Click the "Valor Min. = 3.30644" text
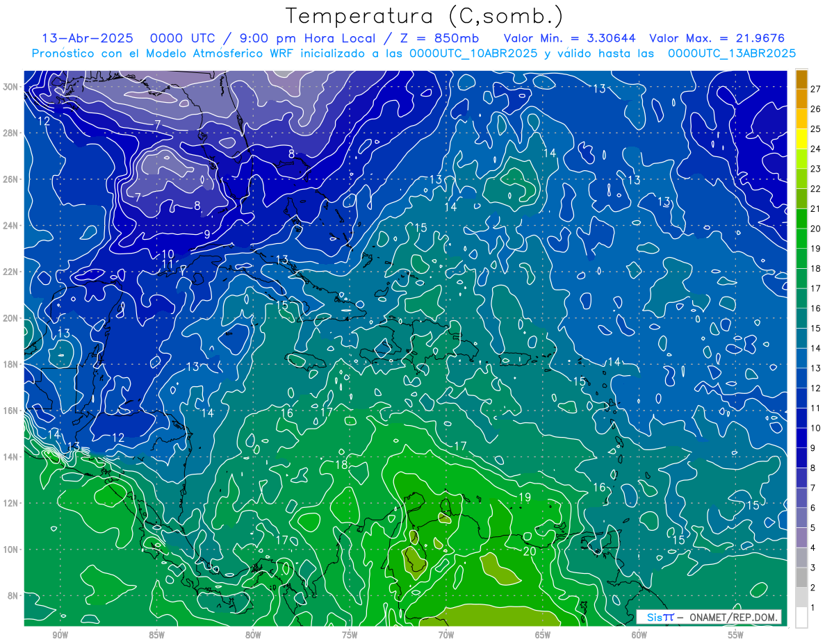834x644 pixels. tap(569, 38)
